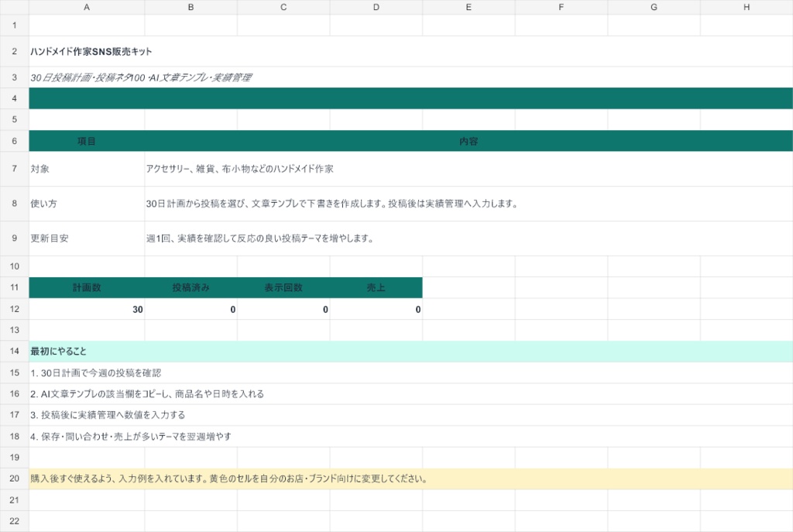The image size is (793, 532).
Task: Click subtitle cell 30日投稿計画・投稿ネタ100
Action: tap(410, 77)
